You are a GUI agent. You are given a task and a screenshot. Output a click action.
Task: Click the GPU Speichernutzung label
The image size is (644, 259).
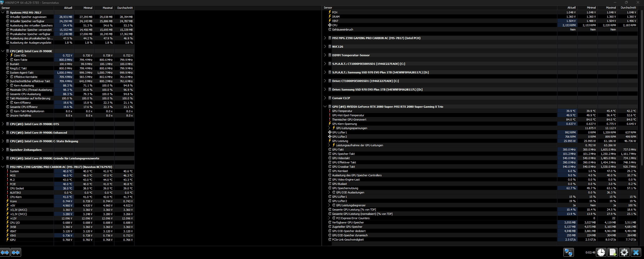(345, 188)
